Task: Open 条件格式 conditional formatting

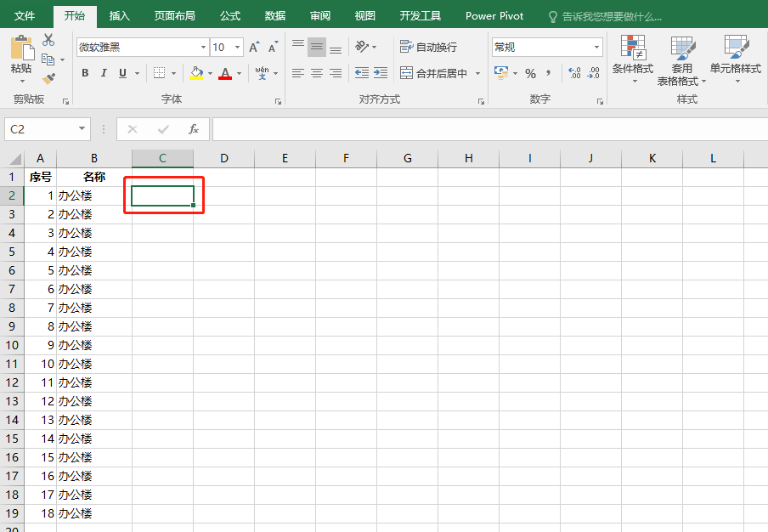Action: 633,59
